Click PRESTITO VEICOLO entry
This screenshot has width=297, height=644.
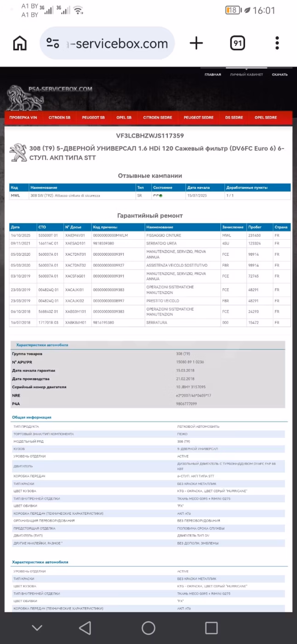coord(163,301)
